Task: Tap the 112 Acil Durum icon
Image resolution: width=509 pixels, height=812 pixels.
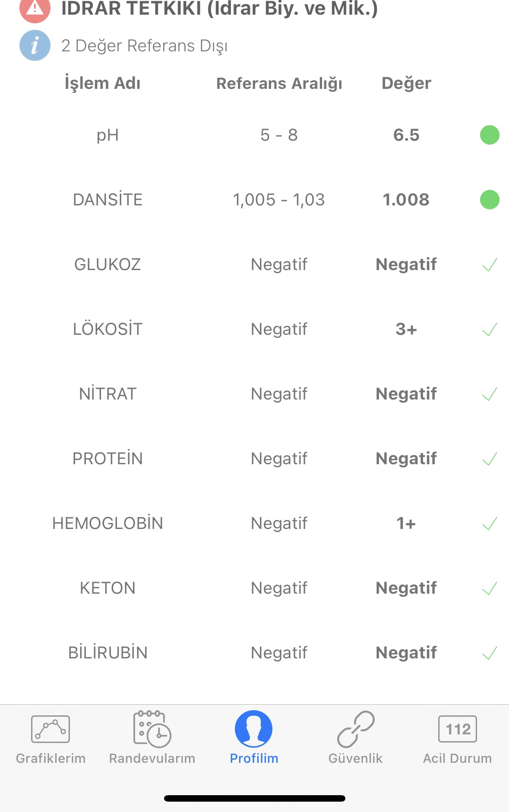Action: [458, 729]
